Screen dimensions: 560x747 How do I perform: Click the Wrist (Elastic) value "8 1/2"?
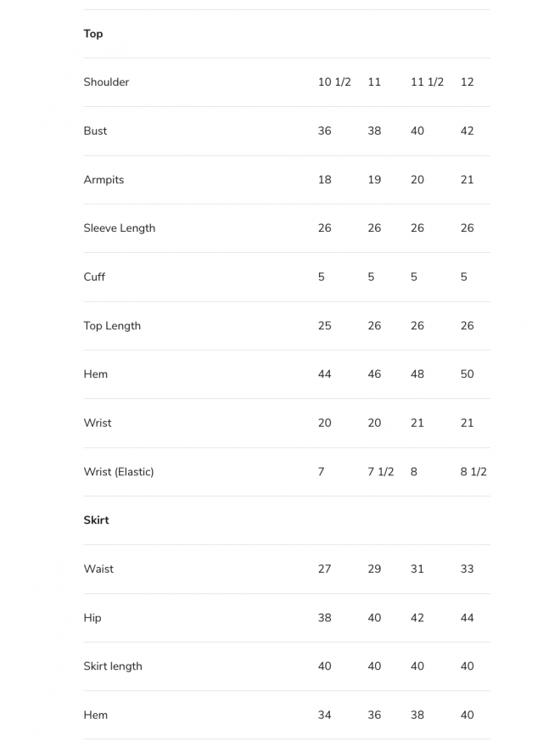[x=473, y=472]
